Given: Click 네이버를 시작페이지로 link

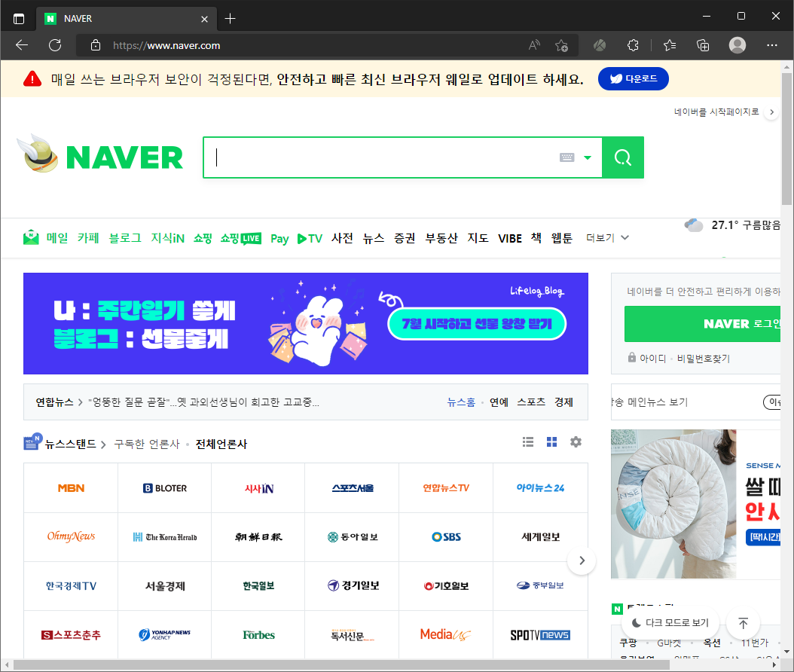Looking at the screenshot, I should coord(716,111).
